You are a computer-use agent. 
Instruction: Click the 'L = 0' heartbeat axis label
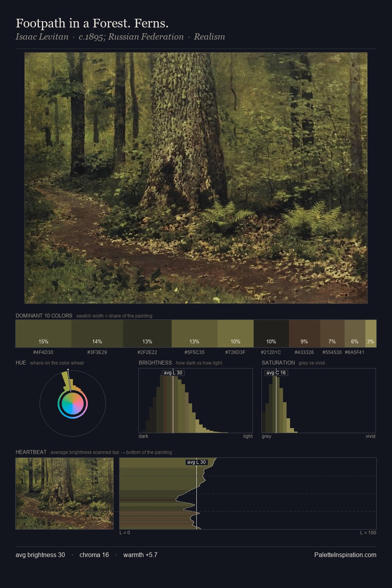click(125, 533)
